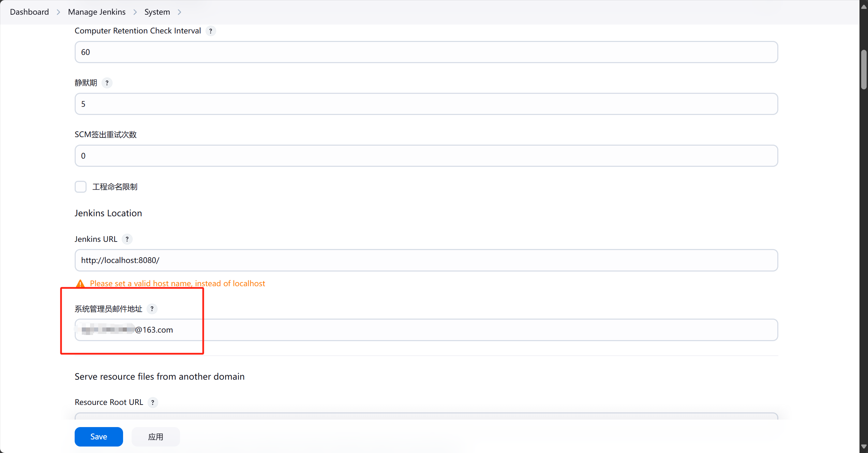The width and height of the screenshot is (868, 453).
Task: Enable 工程命名限制 checkbox
Action: pos(81,187)
